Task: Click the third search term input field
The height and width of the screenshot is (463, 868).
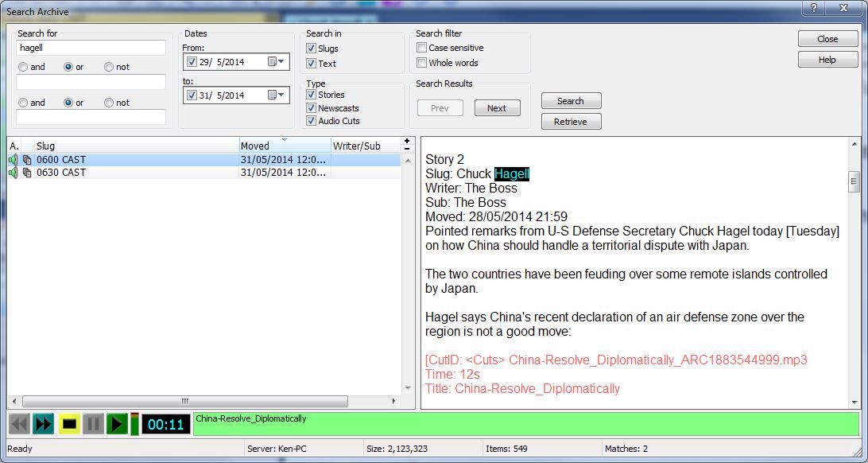Action: pos(91,117)
